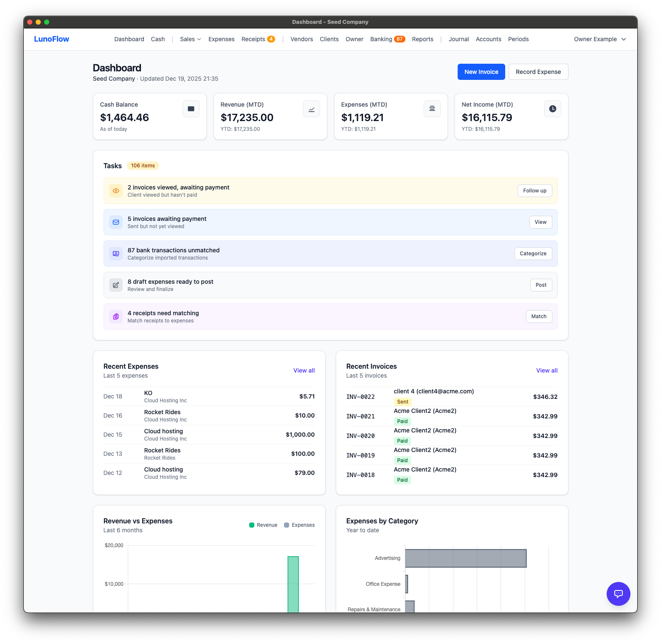Click the trend chart icon on Revenue card
This screenshot has width=661, height=644.
[311, 109]
